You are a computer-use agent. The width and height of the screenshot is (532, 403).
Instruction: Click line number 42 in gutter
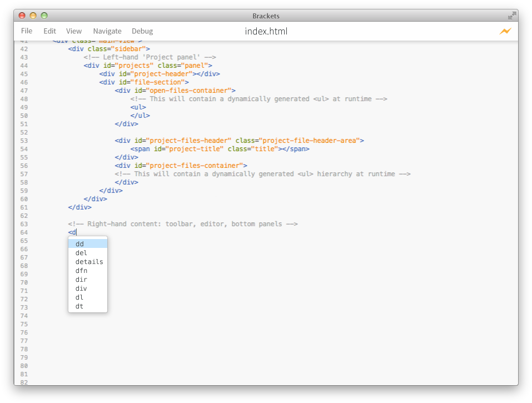[x=24, y=49]
